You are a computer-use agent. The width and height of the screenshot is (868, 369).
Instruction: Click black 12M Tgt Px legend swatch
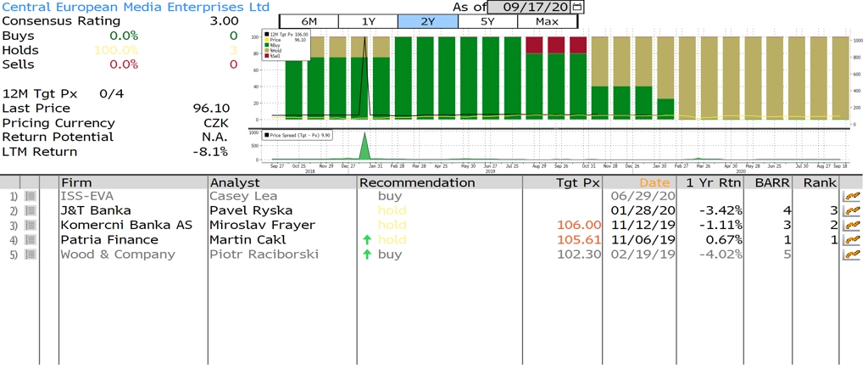coord(266,34)
